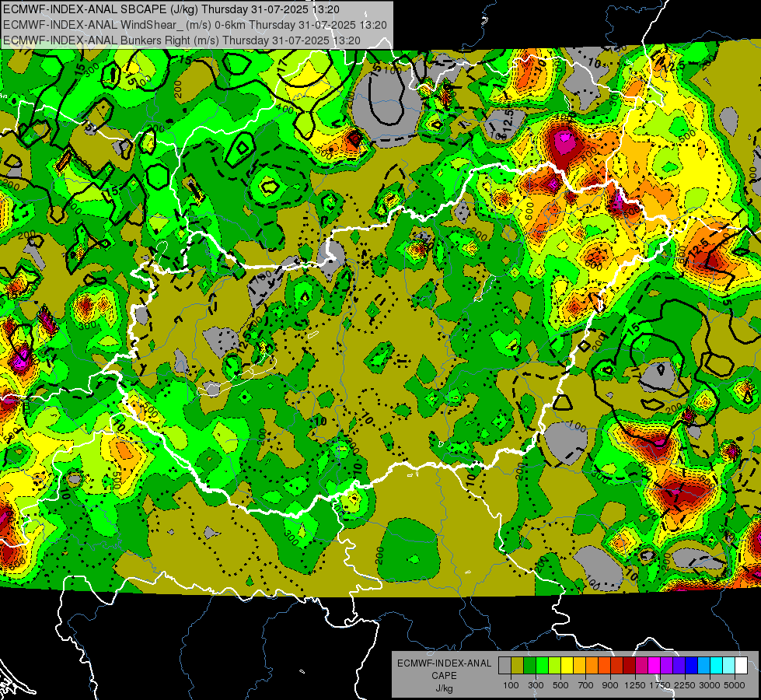Click the 2250 label under the legend

coord(685,685)
